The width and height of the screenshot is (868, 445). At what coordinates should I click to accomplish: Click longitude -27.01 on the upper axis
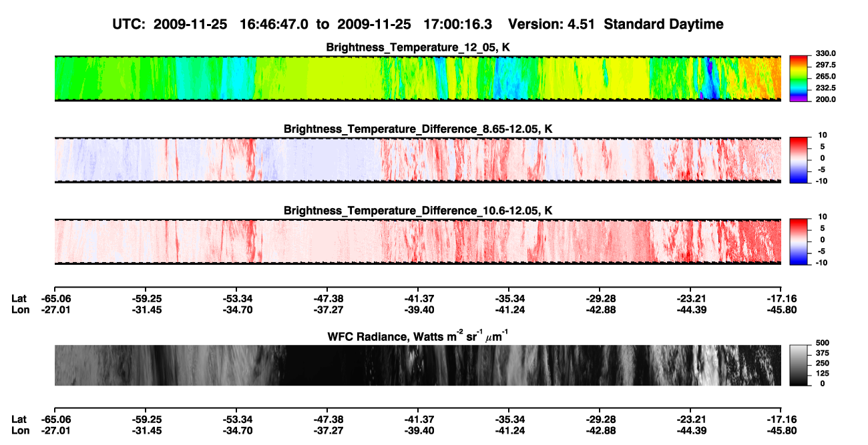pos(57,310)
